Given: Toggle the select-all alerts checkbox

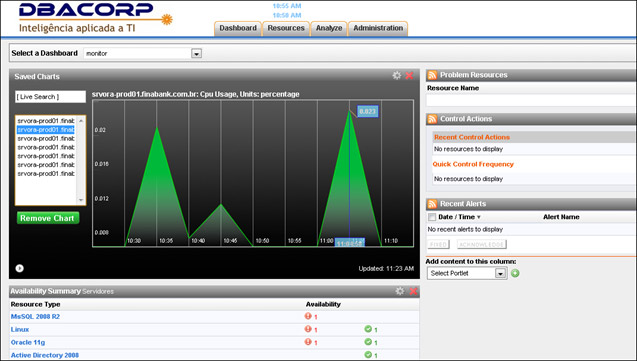Looking at the screenshot, I should tap(432, 217).
